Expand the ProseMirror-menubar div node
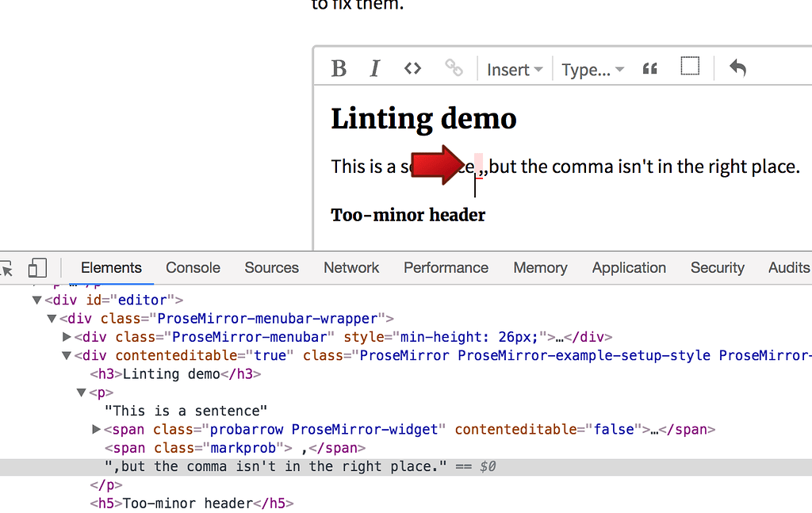 tap(67, 337)
